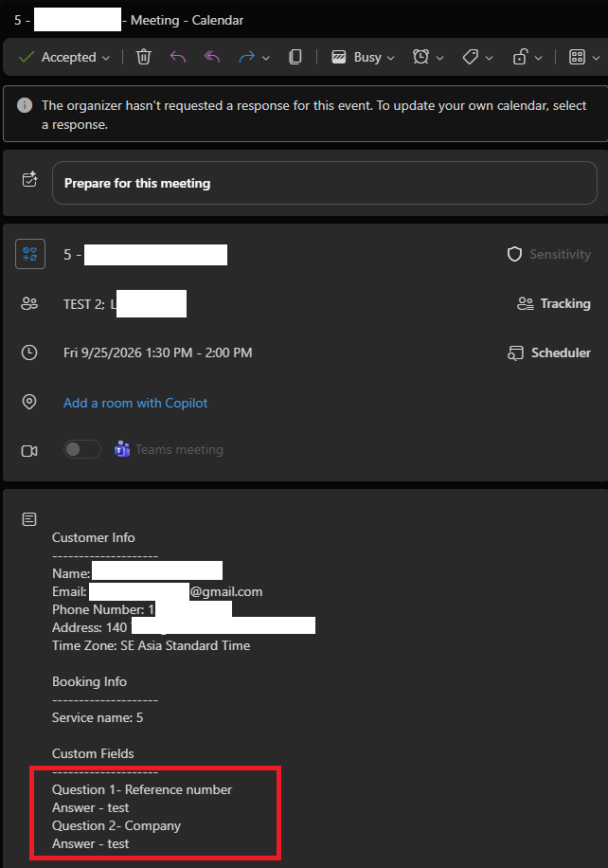Click the Service name: 5 line
Screen dimensions: 608x868
[98, 717]
